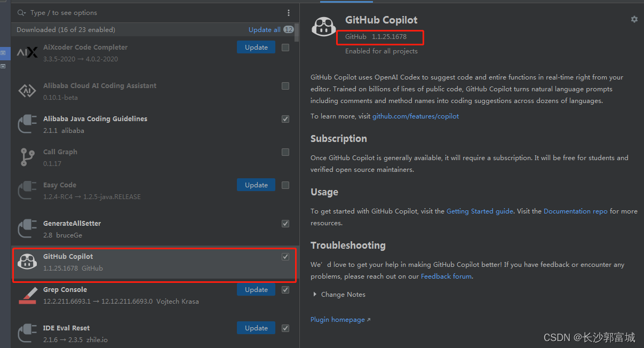Visit the Plugin homepage link
Image resolution: width=644 pixels, height=348 pixels.
[337, 319]
